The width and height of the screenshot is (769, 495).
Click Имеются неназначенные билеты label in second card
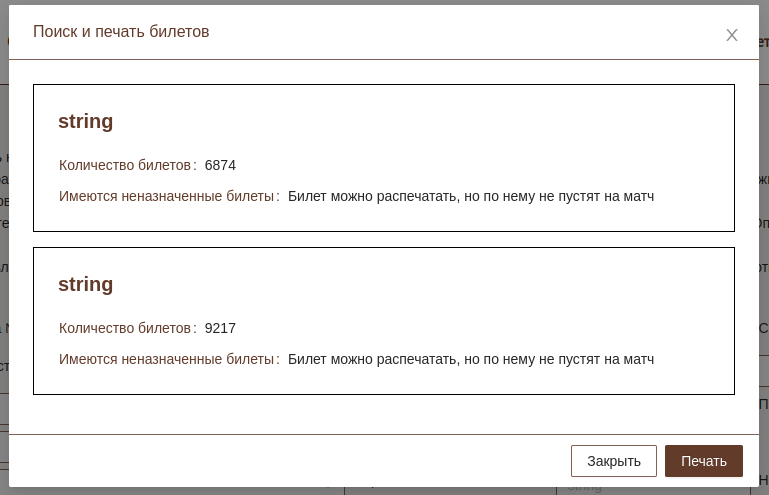pyautogui.click(x=166, y=359)
